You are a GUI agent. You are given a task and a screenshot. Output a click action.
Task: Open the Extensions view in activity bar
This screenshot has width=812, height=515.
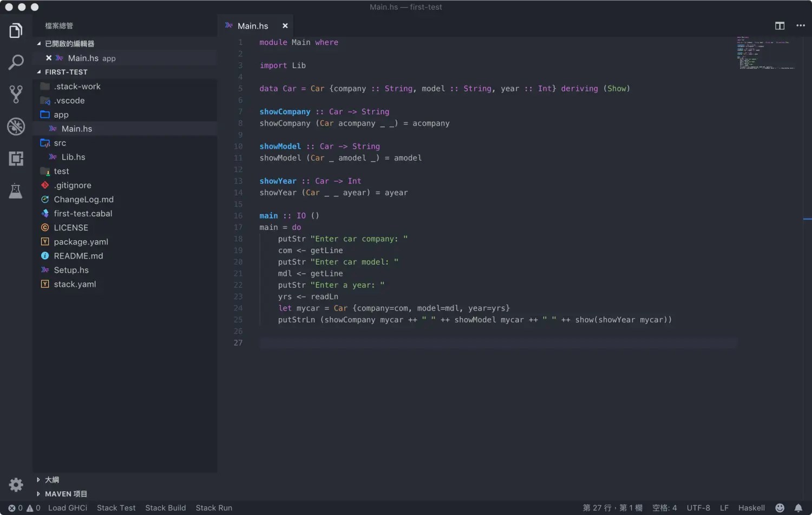16,159
